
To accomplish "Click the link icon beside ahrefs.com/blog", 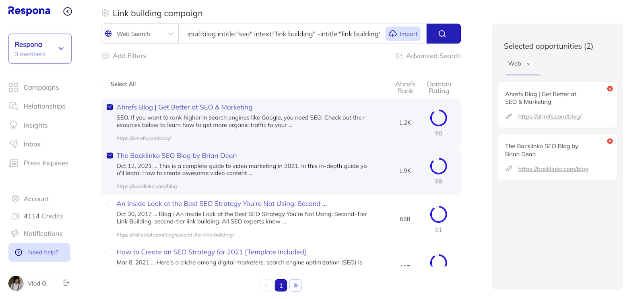I will (x=509, y=117).
